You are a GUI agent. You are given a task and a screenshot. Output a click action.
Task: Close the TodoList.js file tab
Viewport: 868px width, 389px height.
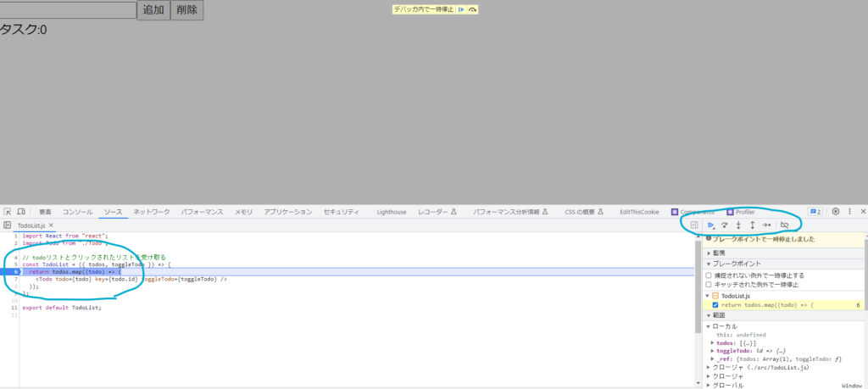51,225
